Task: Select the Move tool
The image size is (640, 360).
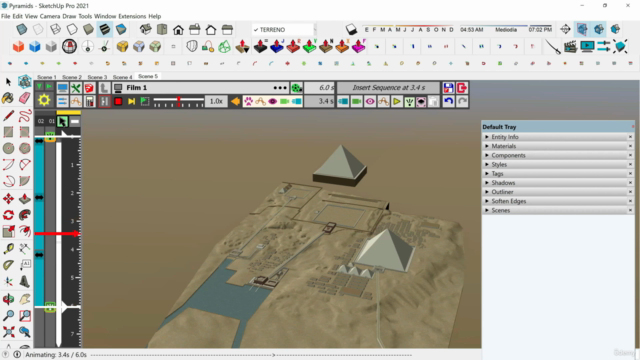Action: click(8, 199)
